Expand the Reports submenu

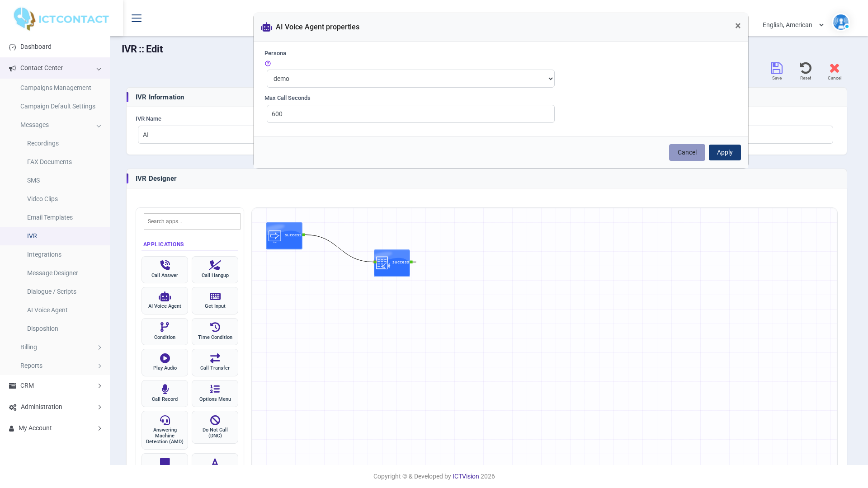coord(55,366)
